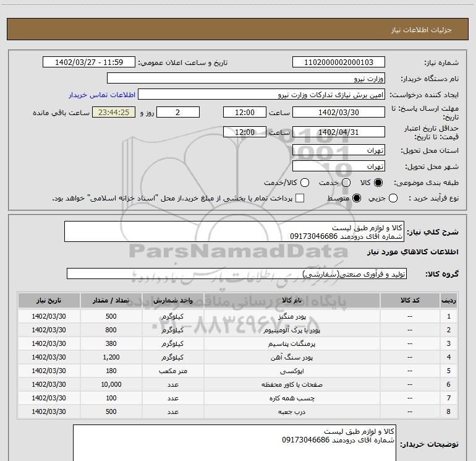Select the صفحات یا کاور محفظه item name

(x=292, y=384)
